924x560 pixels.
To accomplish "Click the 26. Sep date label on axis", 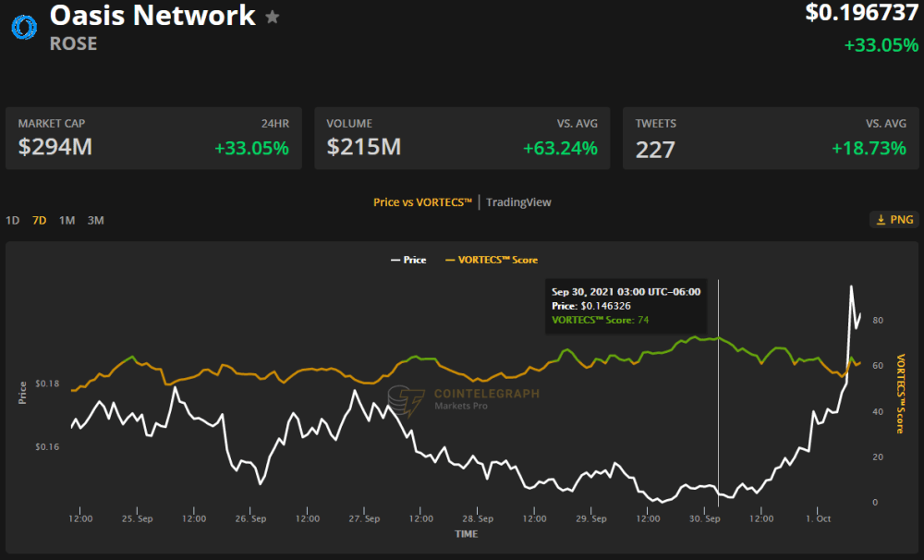I will (x=251, y=518).
